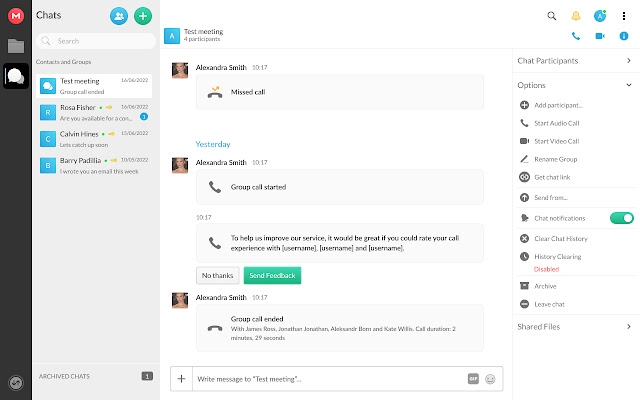Click the video call camera icon in header
The height and width of the screenshot is (400, 640).
click(x=600, y=36)
